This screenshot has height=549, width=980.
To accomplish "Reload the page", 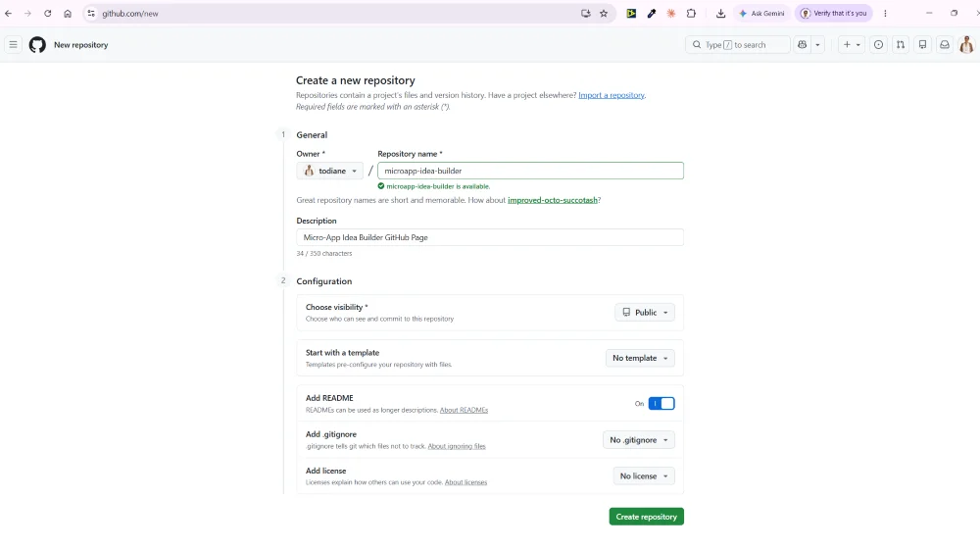I will [x=47, y=13].
